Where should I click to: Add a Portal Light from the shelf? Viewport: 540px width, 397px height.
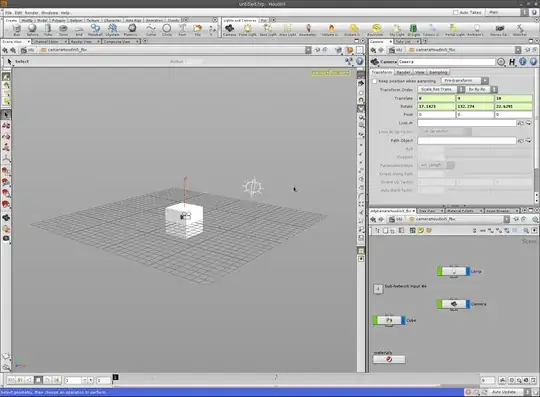click(x=455, y=30)
